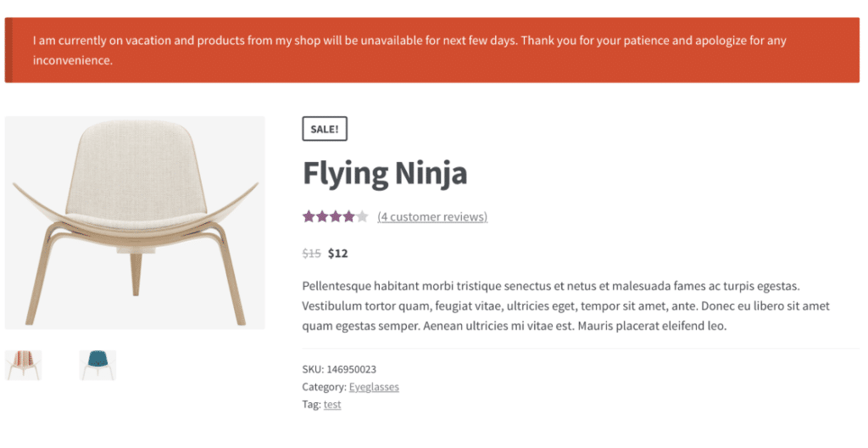Click the main beige chair product image
This screenshot has height=448, width=868.
[x=135, y=222]
